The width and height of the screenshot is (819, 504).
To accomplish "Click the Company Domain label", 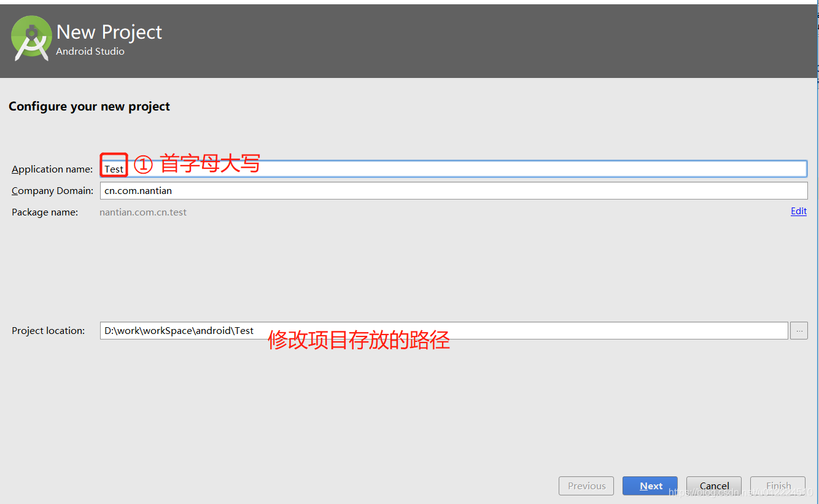I will (53, 191).
